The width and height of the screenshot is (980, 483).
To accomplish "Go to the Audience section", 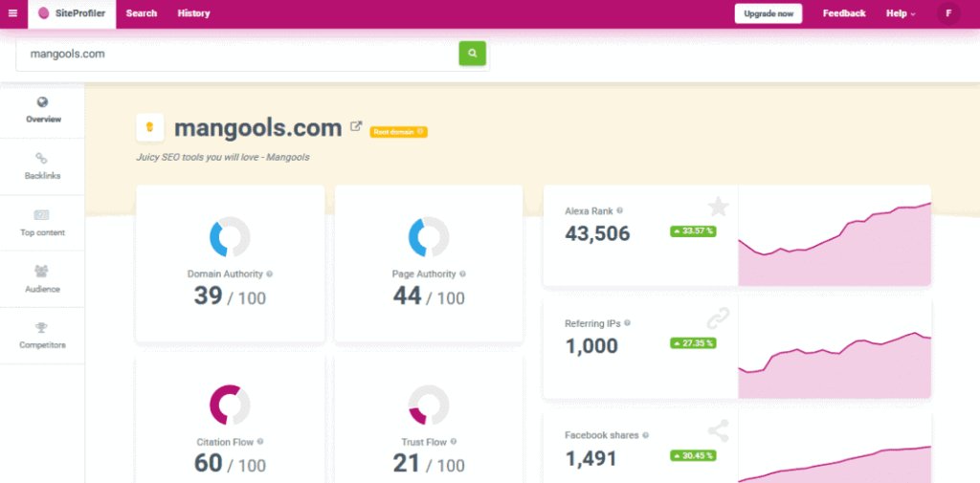I will 42,279.
